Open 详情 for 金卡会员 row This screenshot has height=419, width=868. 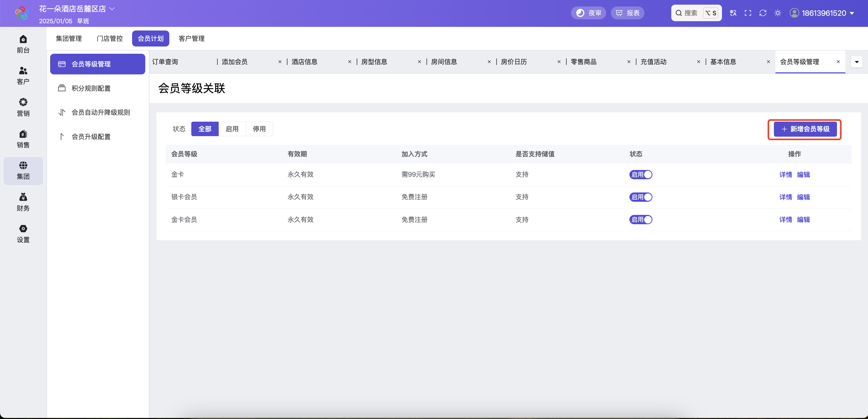[786, 220]
